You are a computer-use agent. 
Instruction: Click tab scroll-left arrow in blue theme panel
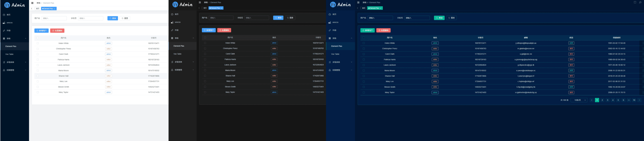(x=358, y=8)
